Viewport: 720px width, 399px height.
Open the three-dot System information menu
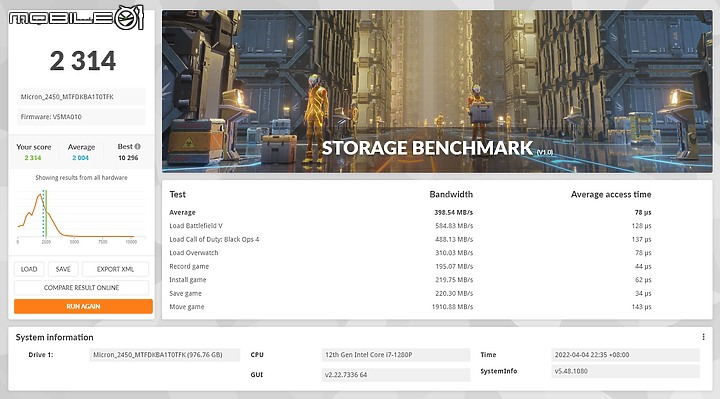(703, 337)
